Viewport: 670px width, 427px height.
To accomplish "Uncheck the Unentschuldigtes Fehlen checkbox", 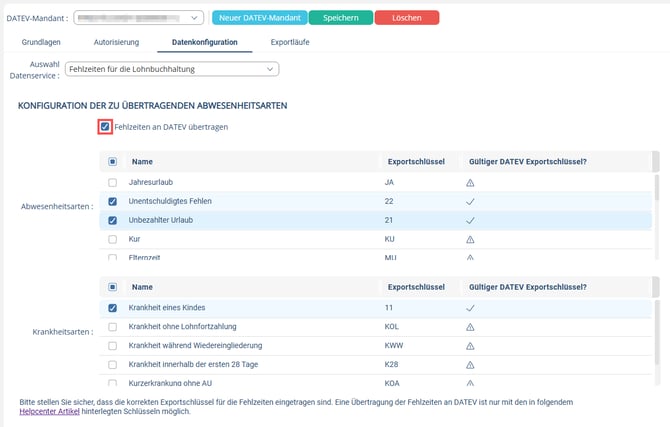I will (x=112, y=201).
